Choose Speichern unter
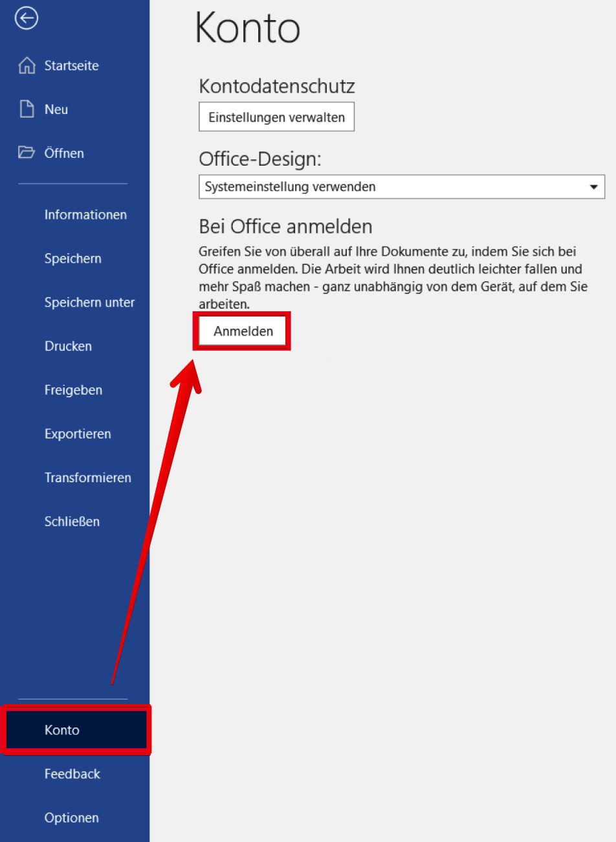 pos(89,302)
